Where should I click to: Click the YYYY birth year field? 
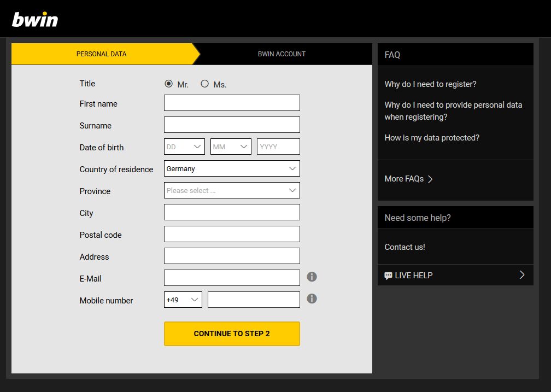point(278,147)
